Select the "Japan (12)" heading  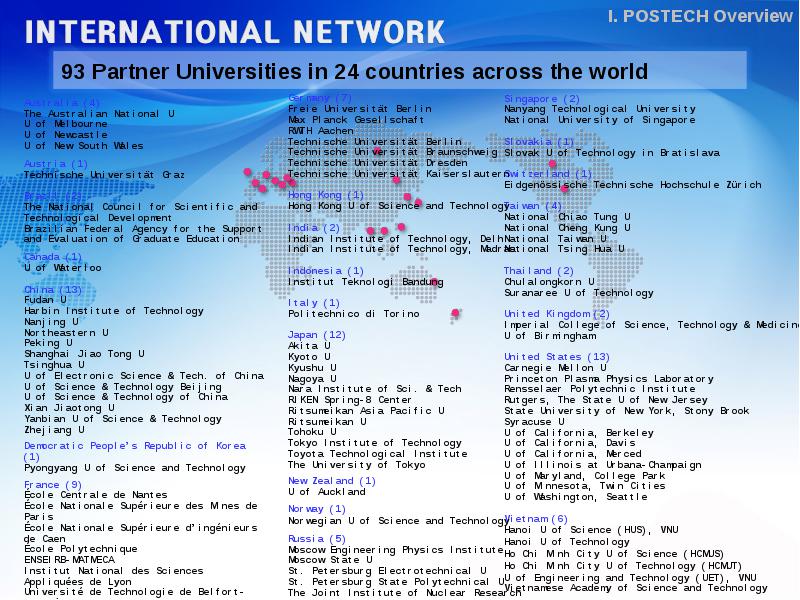coord(317,335)
